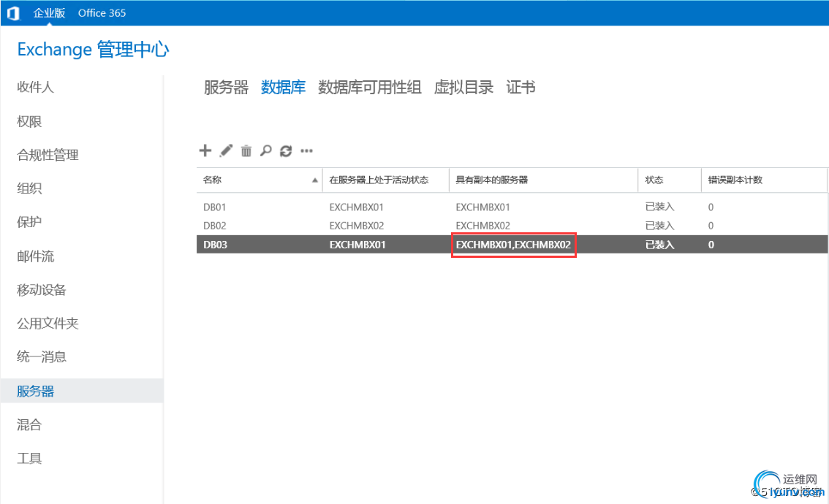The height and width of the screenshot is (504, 829).
Task: Sort by 名称 column arrow
Action: click(x=315, y=180)
